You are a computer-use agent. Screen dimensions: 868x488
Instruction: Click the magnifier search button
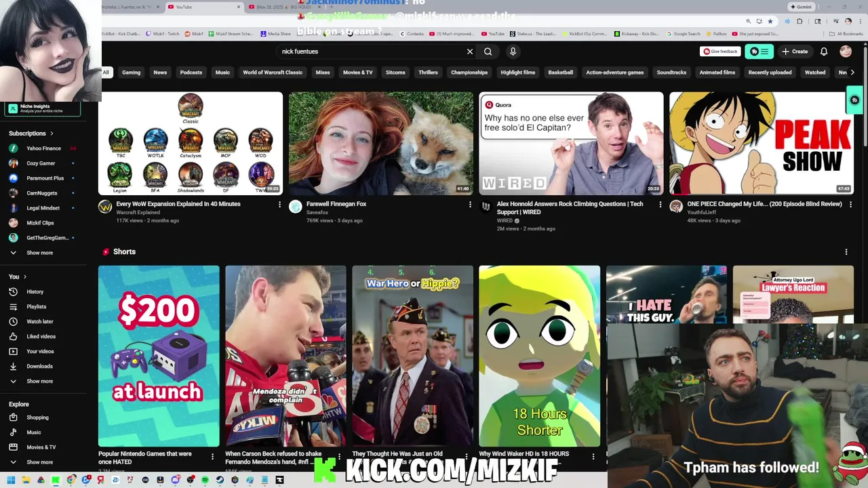pyautogui.click(x=488, y=52)
